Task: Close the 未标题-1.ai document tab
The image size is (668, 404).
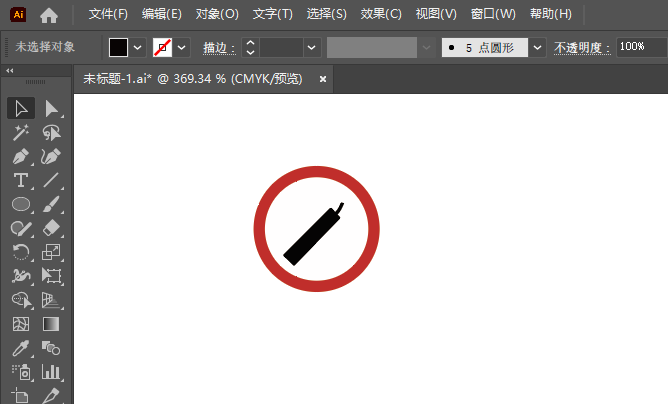Action: pos(323,79)
